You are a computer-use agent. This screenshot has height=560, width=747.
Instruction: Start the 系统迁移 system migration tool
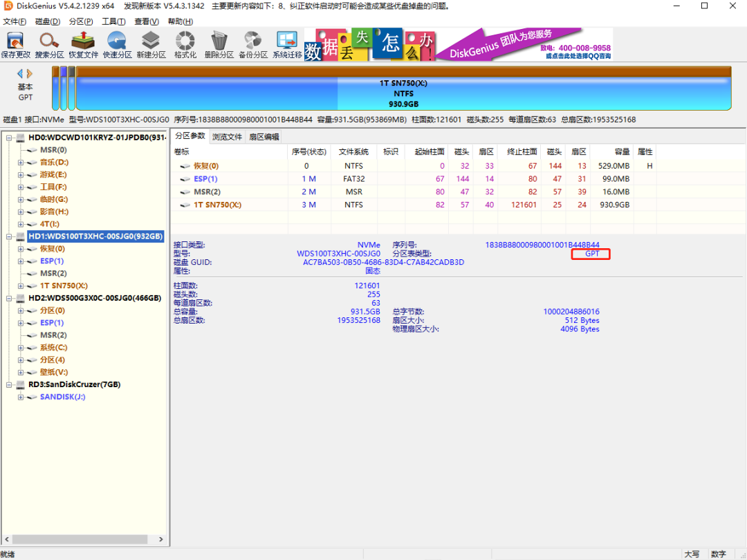pos(287,45)
